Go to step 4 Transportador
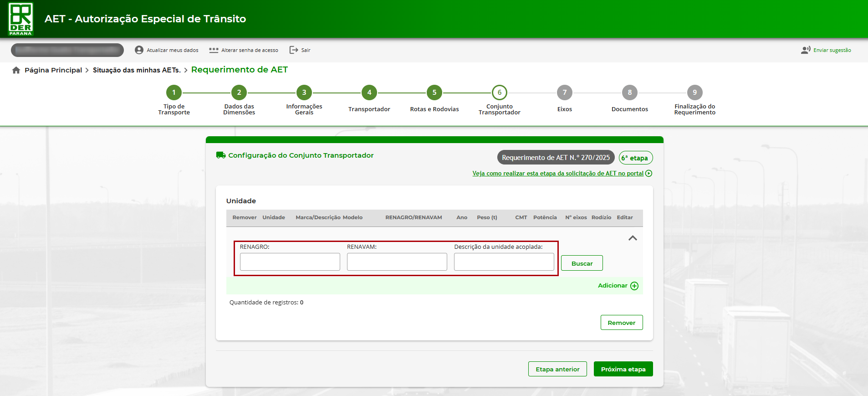 (x=369, y=93)
